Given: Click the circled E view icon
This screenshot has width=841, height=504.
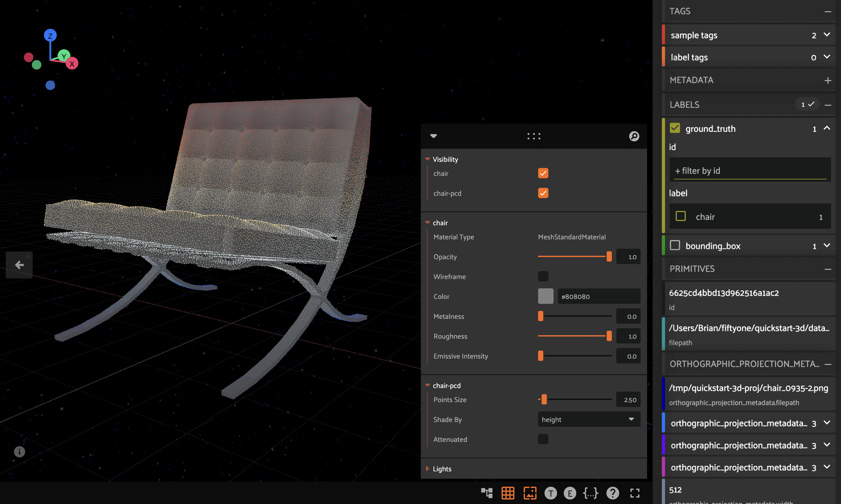Looking at the screenshot, I should tap(570, 493).
